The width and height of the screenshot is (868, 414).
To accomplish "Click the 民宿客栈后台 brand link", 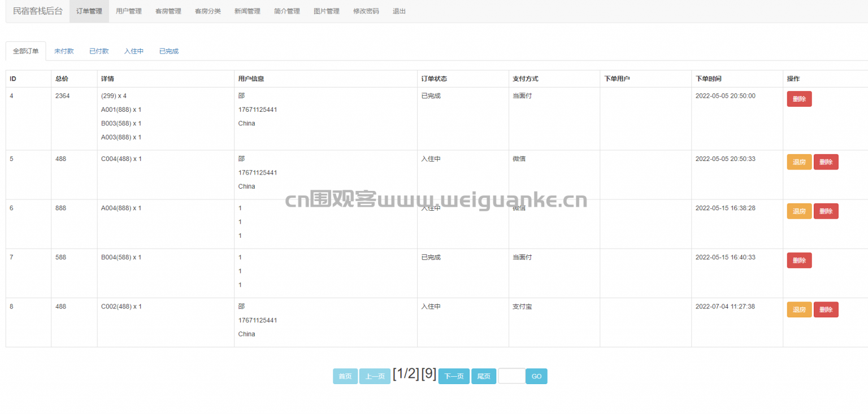I will tap(38, 11).
